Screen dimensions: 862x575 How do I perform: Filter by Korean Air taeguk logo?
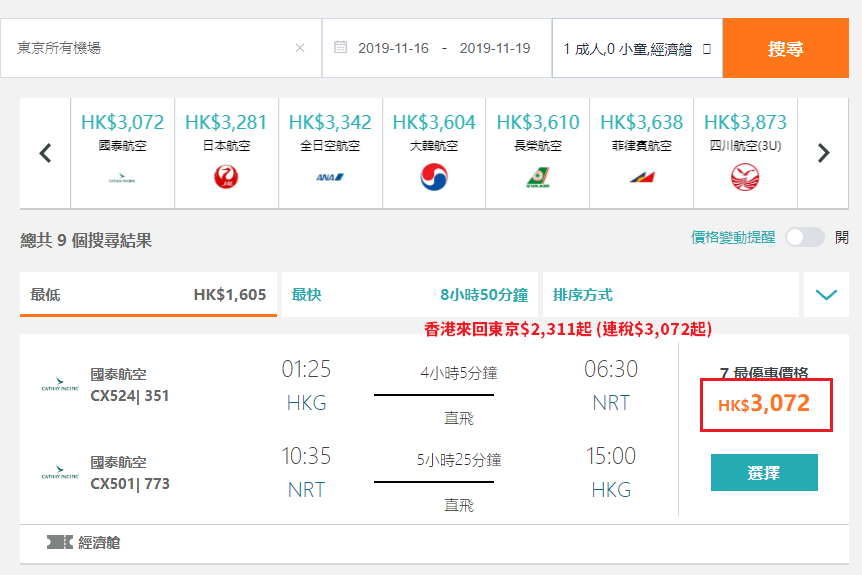(434, 177)
